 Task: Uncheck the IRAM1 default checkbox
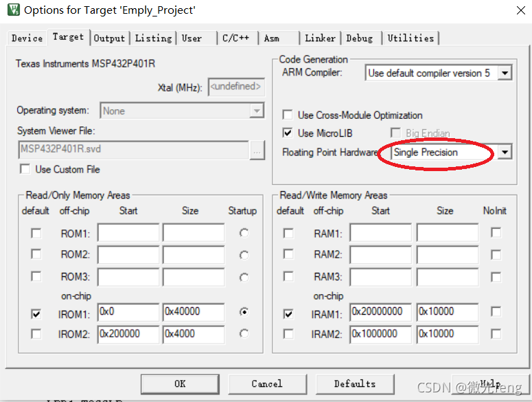[288, 314]
